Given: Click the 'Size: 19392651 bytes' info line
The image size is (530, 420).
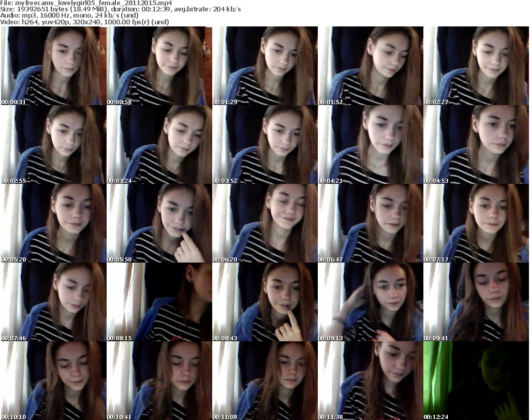Looking at the screenshot, I should point(120,9).
